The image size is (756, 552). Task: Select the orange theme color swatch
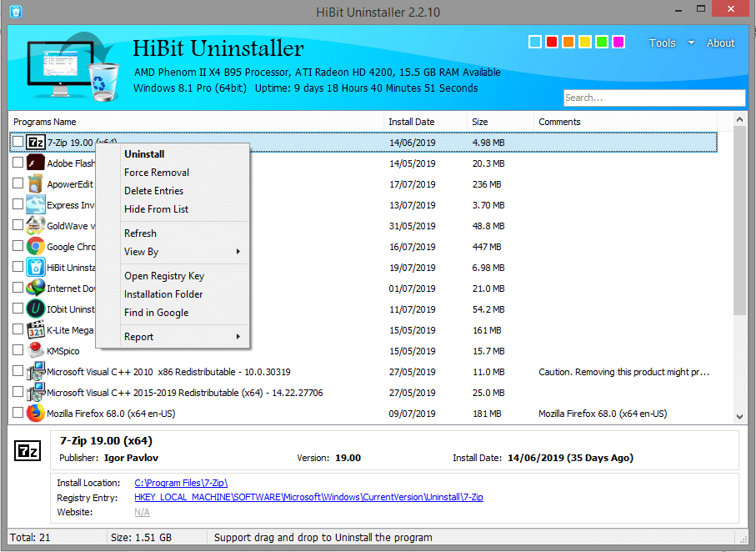[568, 42]
